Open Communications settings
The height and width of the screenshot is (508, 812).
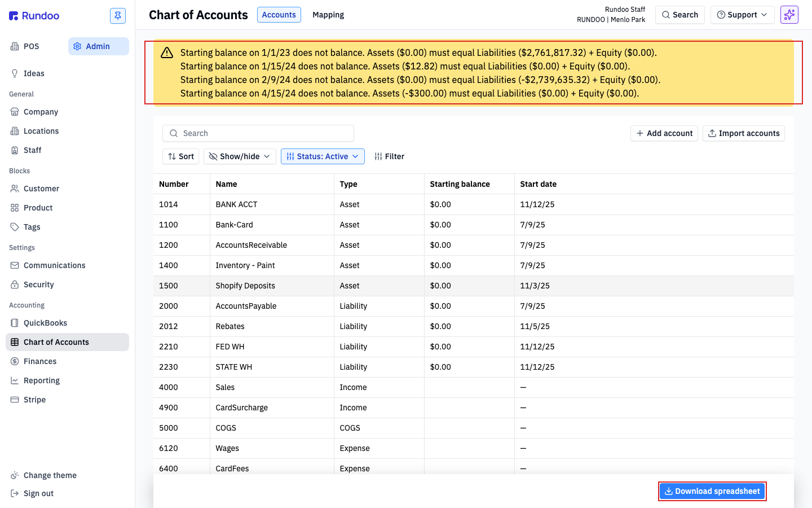pyautogui.click(x=67, y=265)
